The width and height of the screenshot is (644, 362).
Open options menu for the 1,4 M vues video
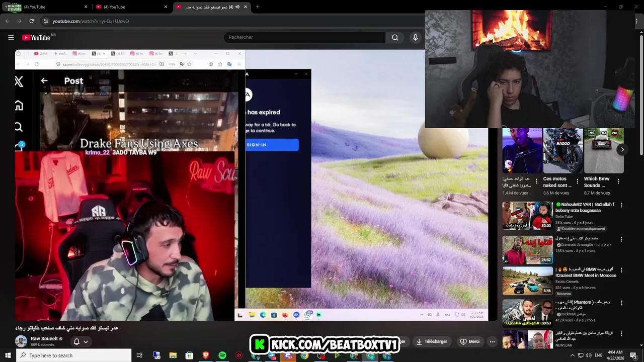point(537,182)
